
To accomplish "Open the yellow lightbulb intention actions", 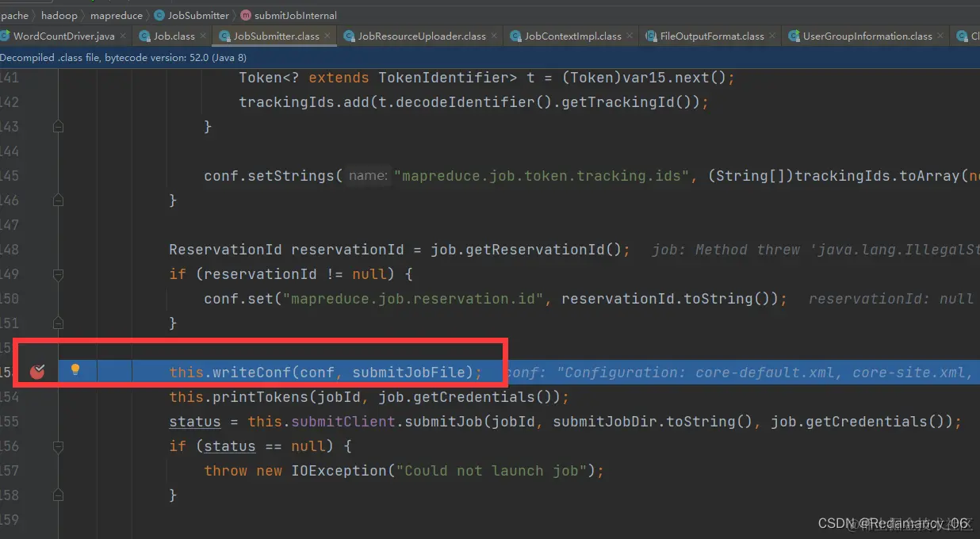I will 75,369.
